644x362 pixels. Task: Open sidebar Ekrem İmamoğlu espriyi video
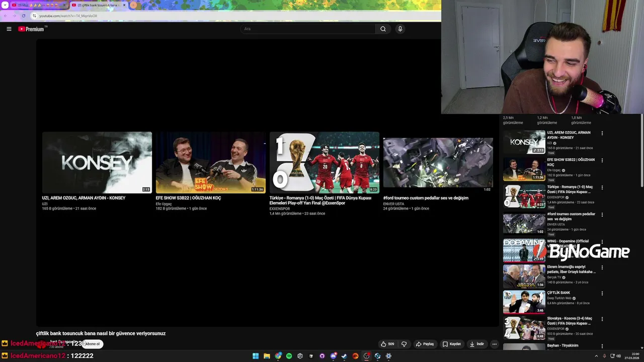tap(524, 276)
